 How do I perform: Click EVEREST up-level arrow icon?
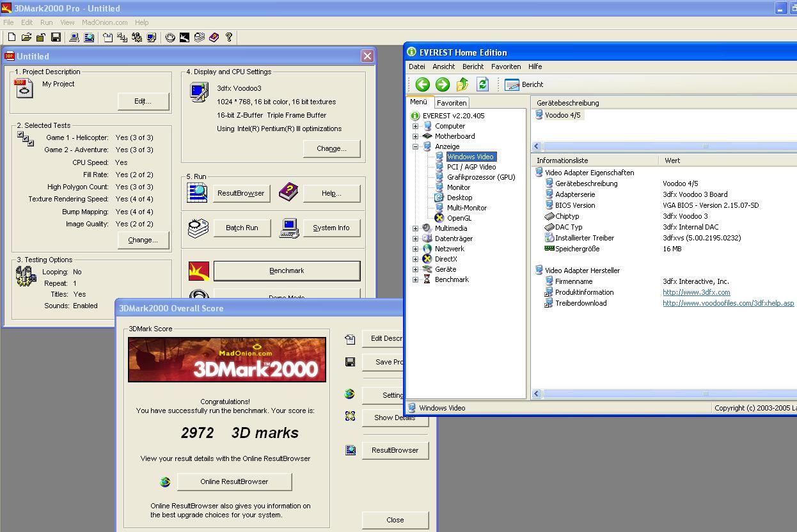[462, 84]
